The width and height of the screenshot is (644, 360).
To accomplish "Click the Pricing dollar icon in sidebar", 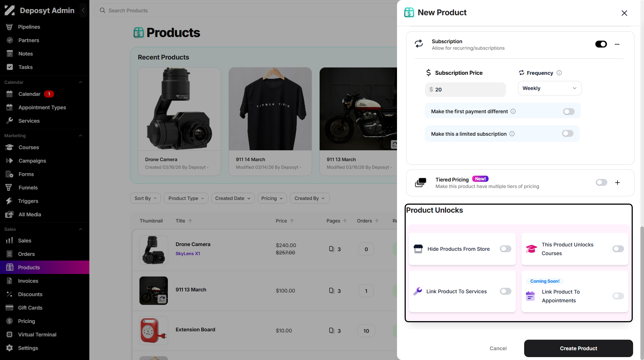I will 9,321.
